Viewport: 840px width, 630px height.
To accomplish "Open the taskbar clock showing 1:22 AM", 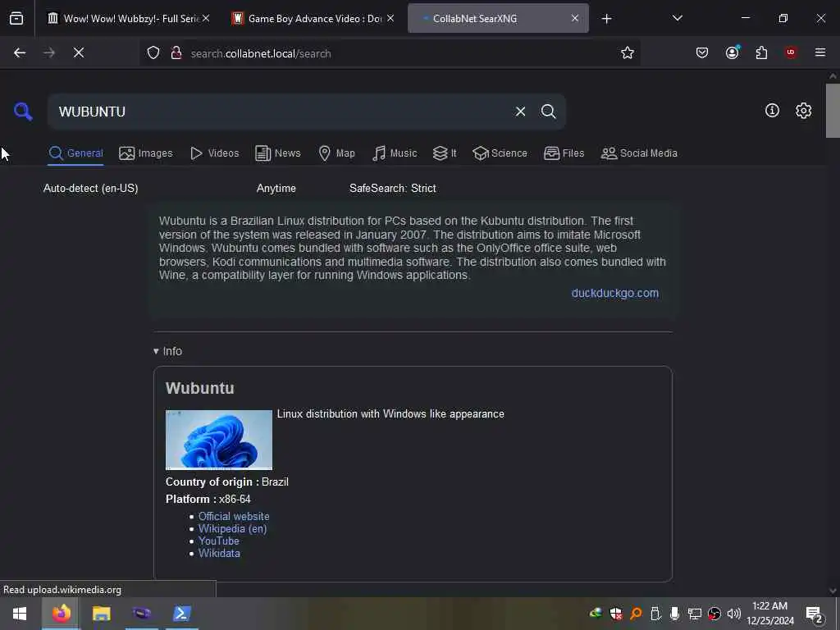I will (769, 614).
